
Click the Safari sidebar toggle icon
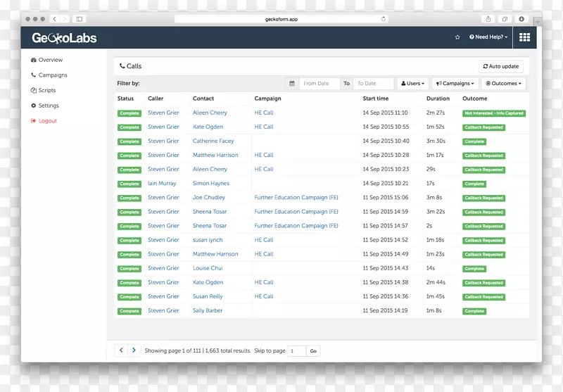point(79,19)
